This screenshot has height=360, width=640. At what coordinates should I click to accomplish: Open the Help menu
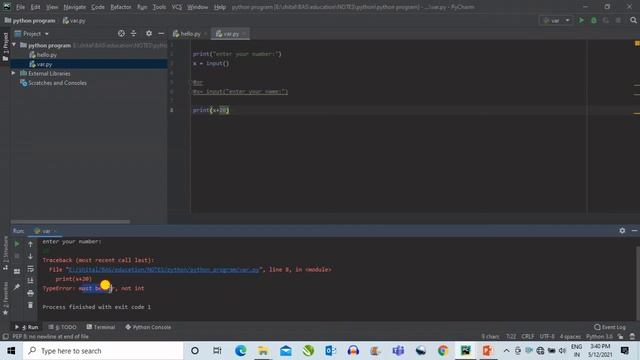point(220,7)
